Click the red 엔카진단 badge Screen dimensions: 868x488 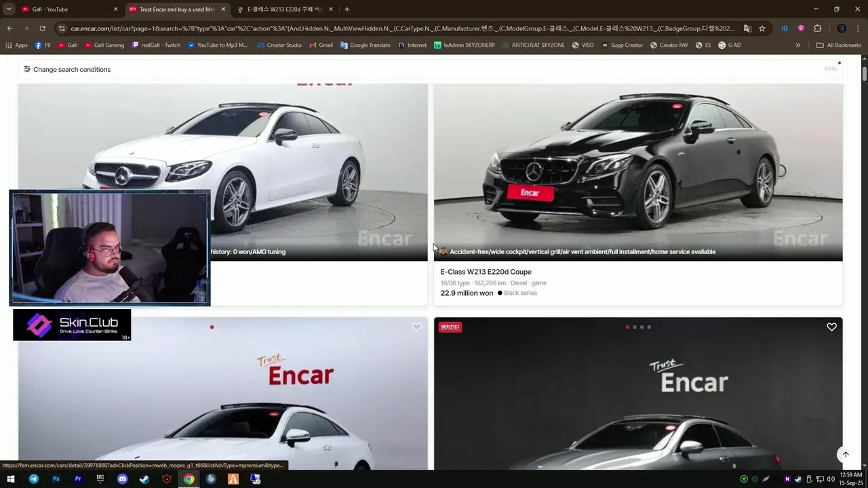click(450, 327)
